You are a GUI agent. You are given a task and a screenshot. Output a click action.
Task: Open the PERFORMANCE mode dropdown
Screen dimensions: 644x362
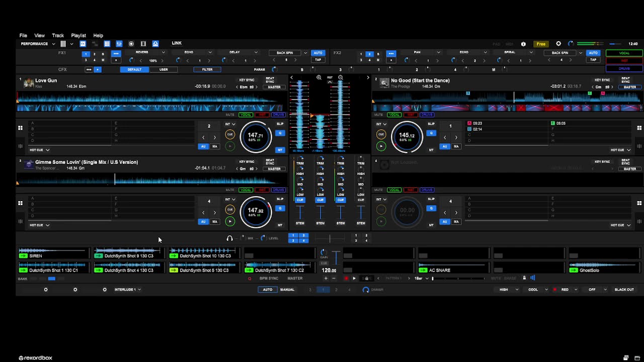click(x=38, y=44)
